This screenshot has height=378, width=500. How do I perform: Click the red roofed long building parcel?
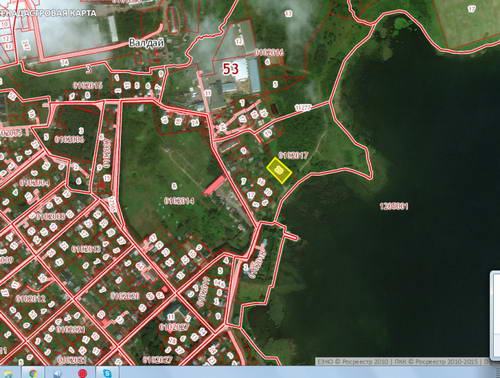coord(215,185)
